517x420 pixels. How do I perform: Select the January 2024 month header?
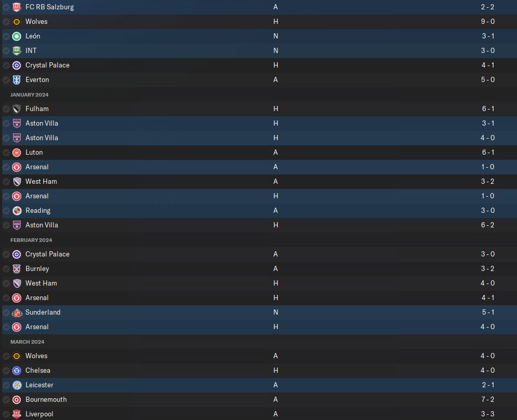point(29,95)
